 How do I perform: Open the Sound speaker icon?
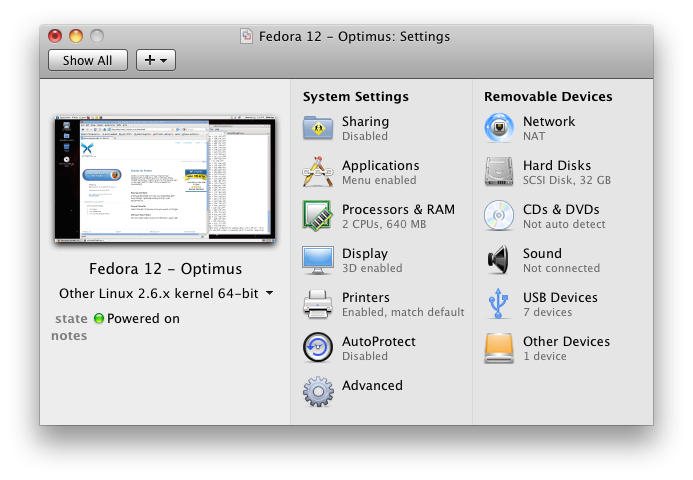click(498, 260)
